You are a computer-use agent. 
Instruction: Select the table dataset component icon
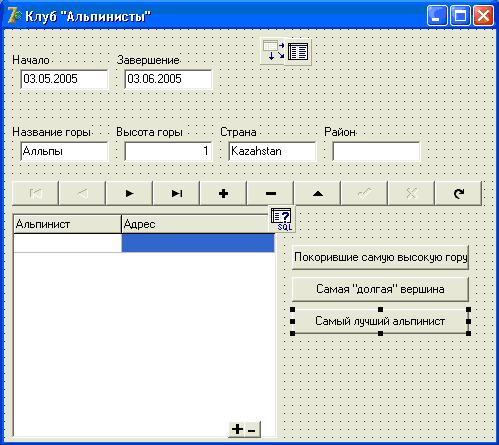298,52
